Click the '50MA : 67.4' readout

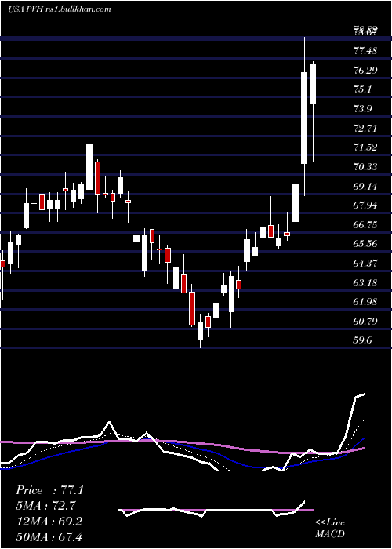coord(49,537)
